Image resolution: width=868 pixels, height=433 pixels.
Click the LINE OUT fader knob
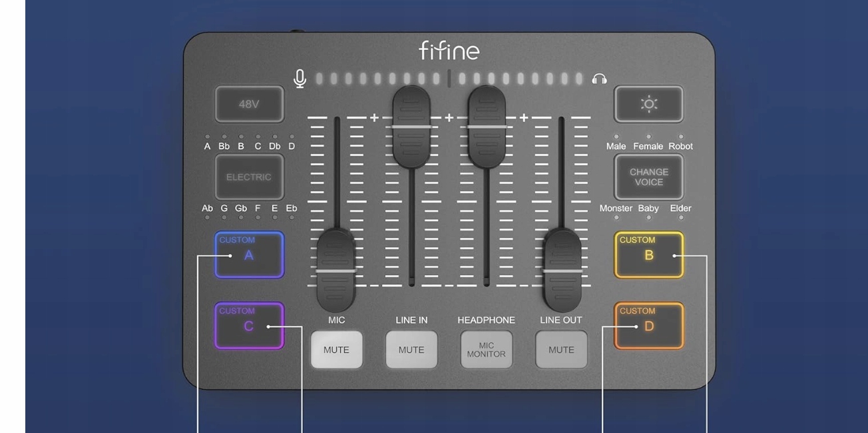[x=562, y=270]
